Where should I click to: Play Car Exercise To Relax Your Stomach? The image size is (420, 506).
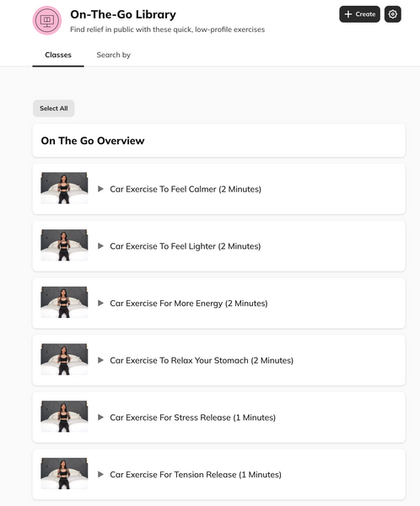pyautogui.click(x=100, y=360)
